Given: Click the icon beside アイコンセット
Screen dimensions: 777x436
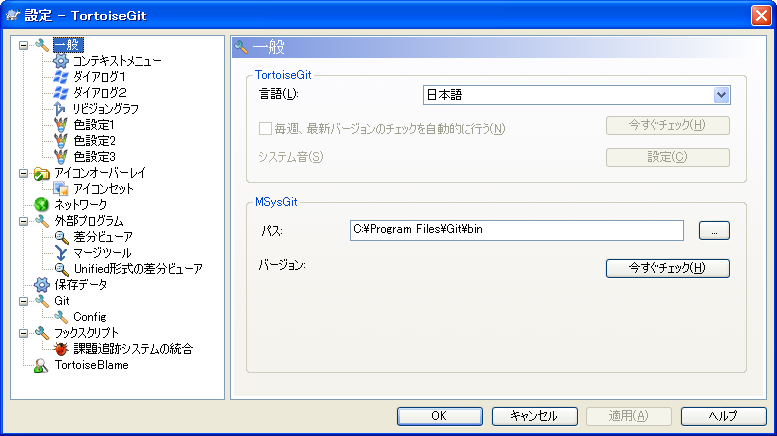Looking at the screenshot, I should pyautogui.click(x=61, y=189).
